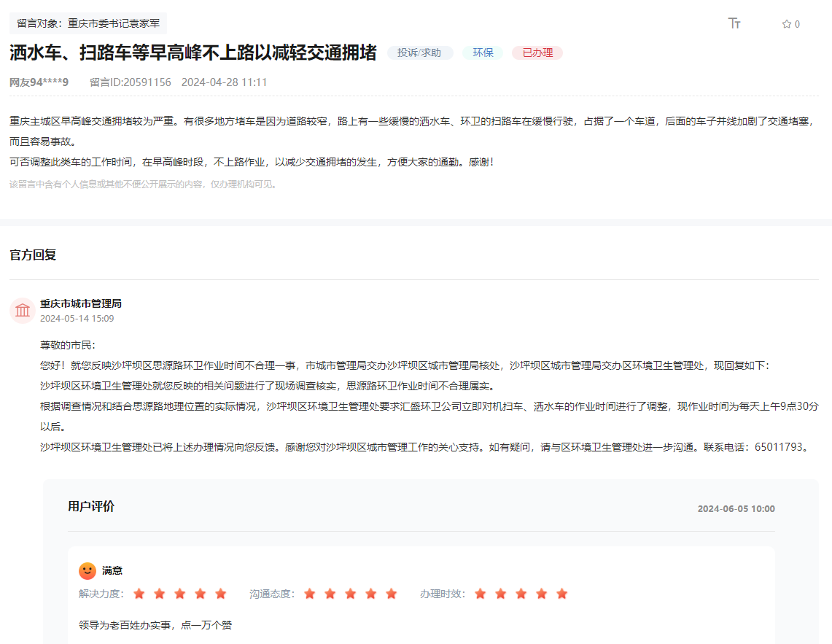Open the 重庆市委书记袁家军 message target link
832x644 pixels.
pyautogui.click(x=112, y=23)
